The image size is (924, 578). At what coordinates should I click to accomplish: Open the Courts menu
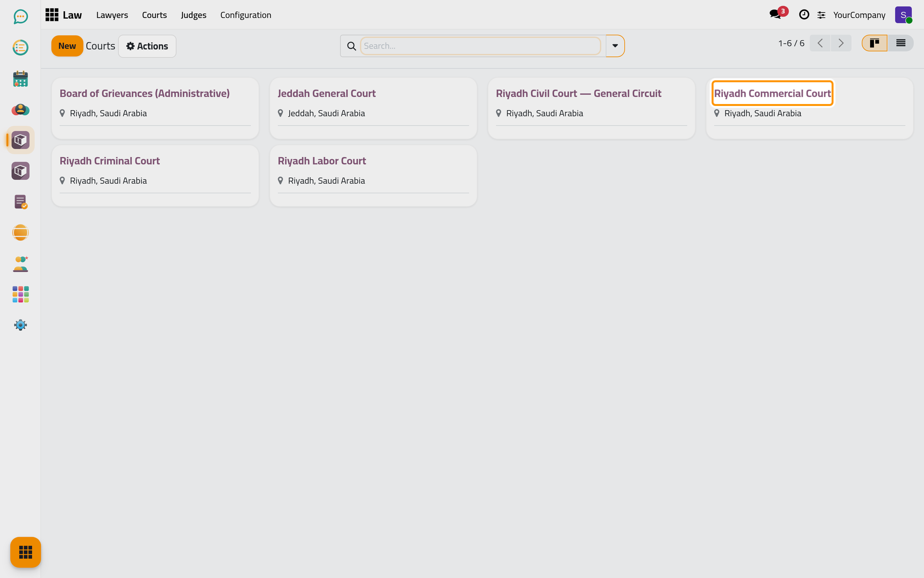pyautogui.click(x=154, y=15)
